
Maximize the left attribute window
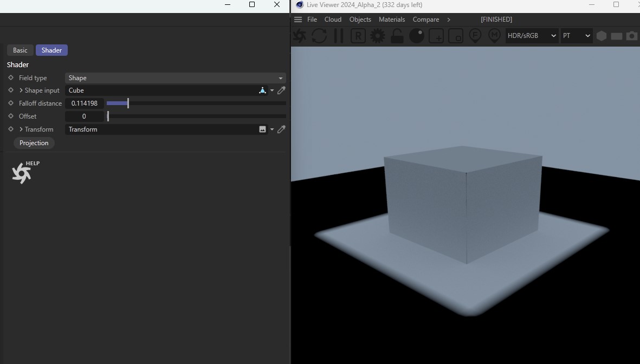(x=252, y=4)
